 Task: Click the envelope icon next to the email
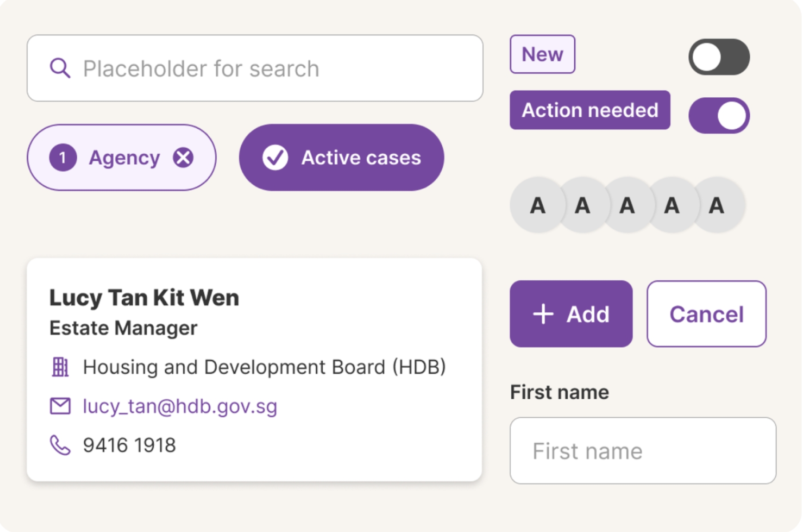click(60, 406)
